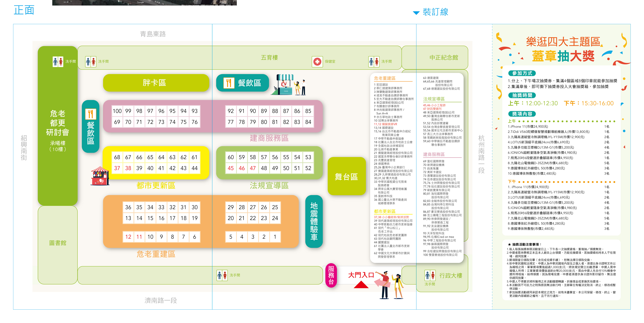Select the 地震體驗車 teal block
This screenshot has width=644, height=323.
pos(314,221)
